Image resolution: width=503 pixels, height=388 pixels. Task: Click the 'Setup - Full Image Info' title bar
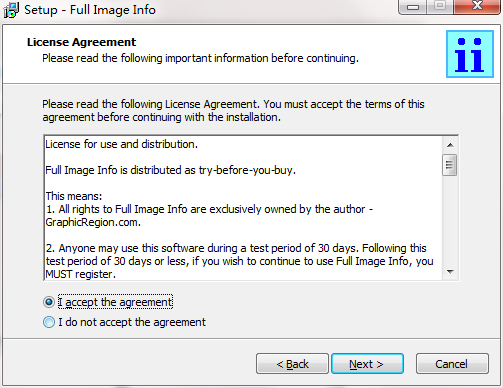click(90, 10)
